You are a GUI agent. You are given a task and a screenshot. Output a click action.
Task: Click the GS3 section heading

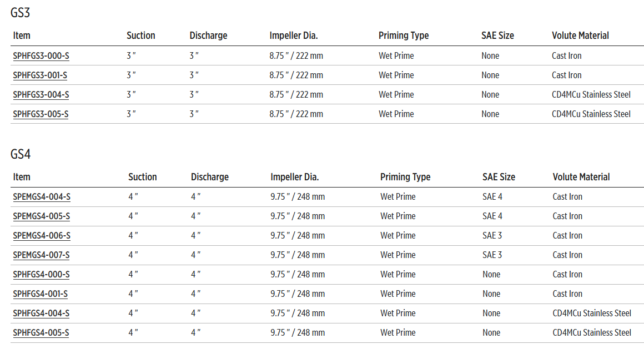pos(20,13)
